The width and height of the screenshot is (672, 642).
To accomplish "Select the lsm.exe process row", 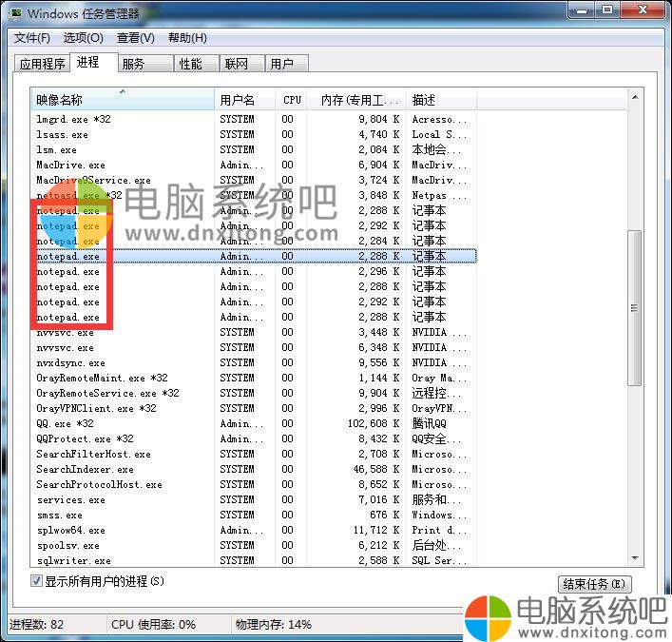I will pyautogui.click(x=253, y=149).
